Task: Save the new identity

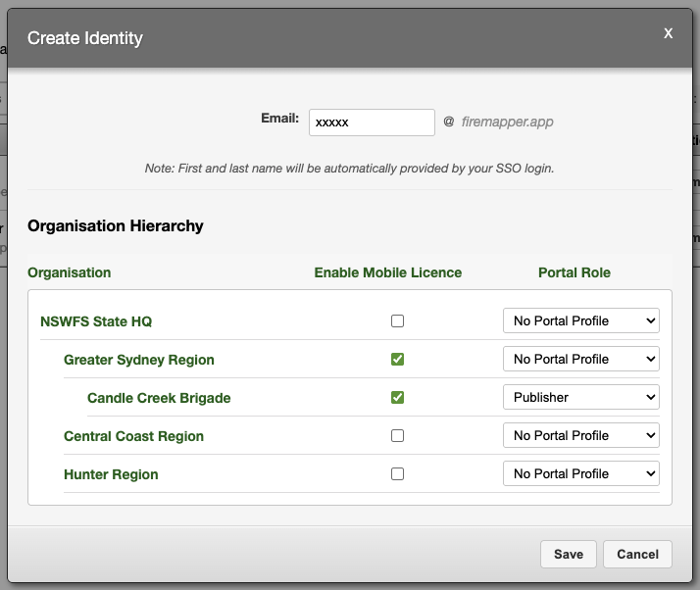Action: 569,555
